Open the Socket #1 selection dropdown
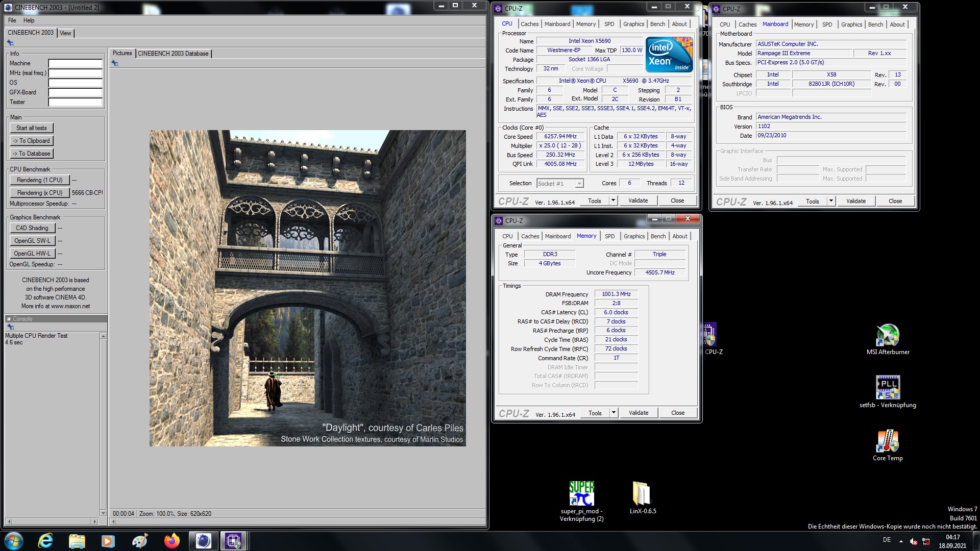Screen dimensions: 980x551 (x=579, y=184)
